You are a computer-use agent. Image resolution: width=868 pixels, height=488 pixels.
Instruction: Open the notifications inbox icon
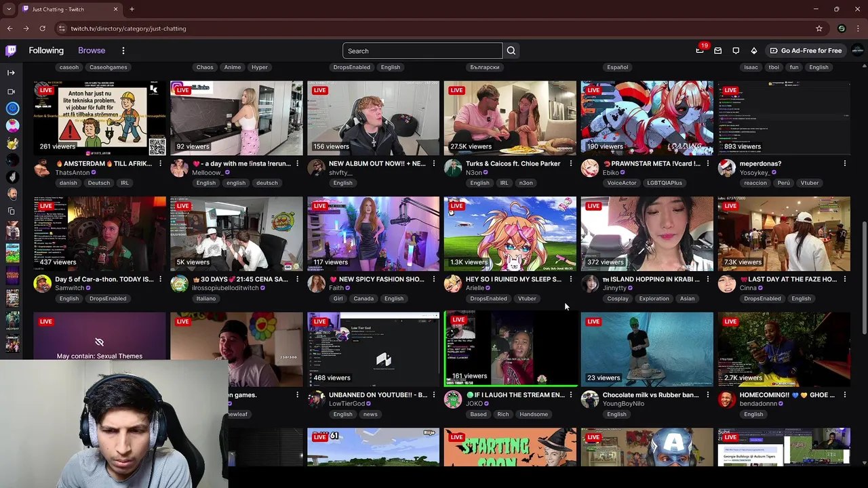point(718,51)
